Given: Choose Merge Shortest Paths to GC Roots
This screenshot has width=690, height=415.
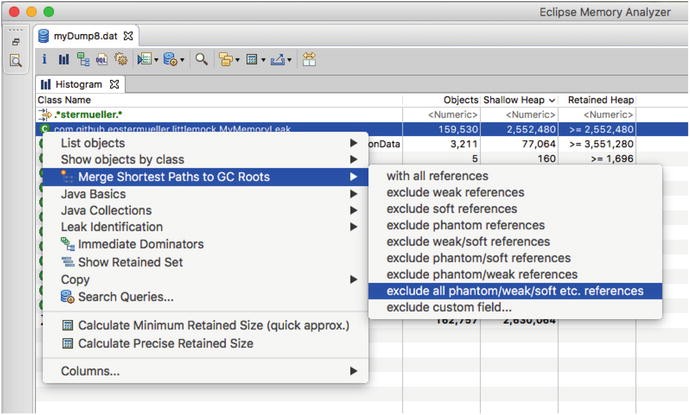Looking at the screenshot, I should pyautogui.click(x=205, y=177).
